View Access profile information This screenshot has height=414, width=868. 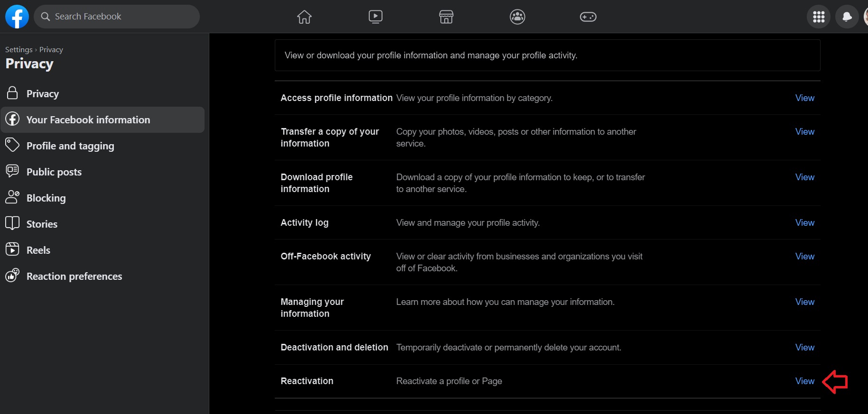805,98
